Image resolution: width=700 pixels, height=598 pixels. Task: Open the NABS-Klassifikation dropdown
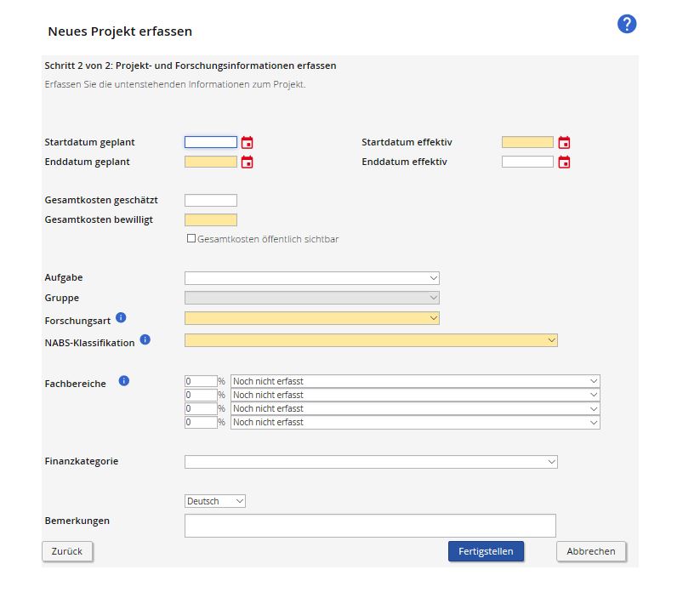point(371,340)
